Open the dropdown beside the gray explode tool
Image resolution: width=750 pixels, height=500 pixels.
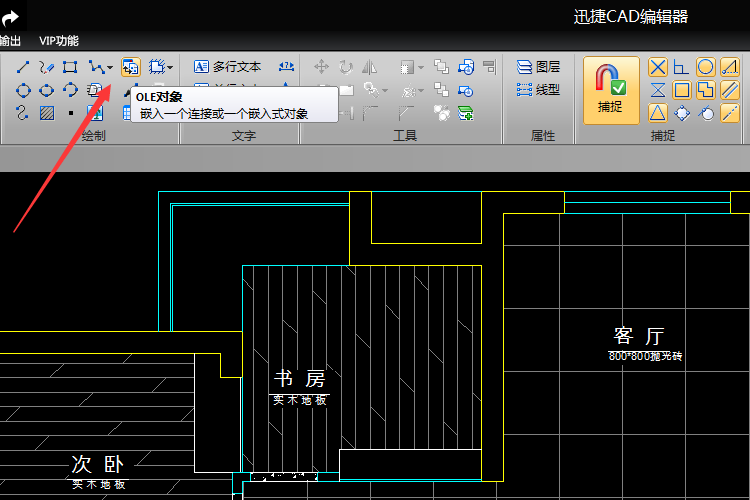coord(421,90)
